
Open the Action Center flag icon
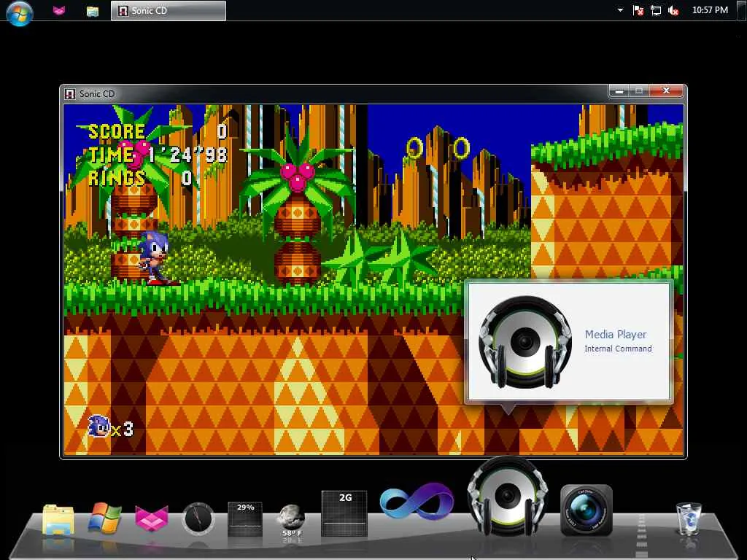pos(638,10)
